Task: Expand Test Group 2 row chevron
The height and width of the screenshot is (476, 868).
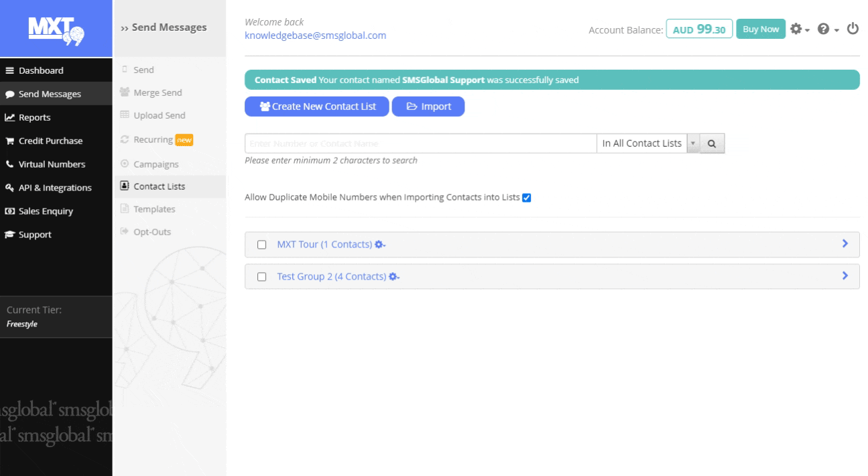Action: (845, 276)
